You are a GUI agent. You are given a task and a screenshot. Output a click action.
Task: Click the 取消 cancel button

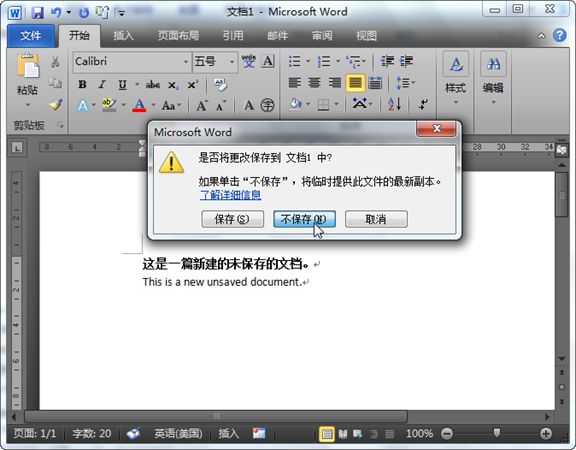pyautogui.click(x=376, y=219)
